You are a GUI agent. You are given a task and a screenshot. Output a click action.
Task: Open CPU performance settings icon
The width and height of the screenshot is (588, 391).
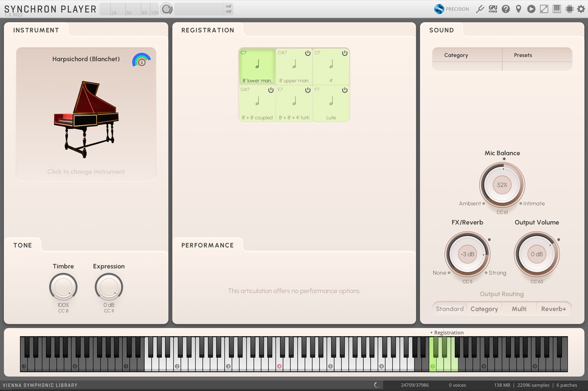click(569, 9)
